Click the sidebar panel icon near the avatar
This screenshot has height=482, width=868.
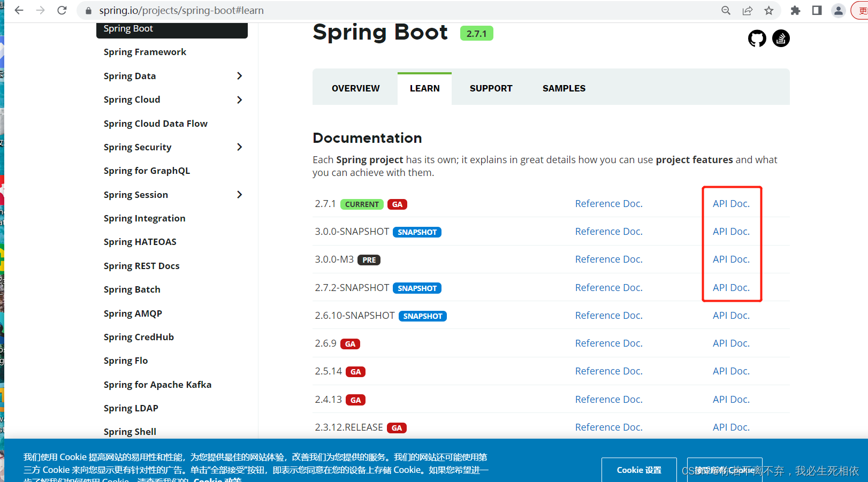click(817, 10)
